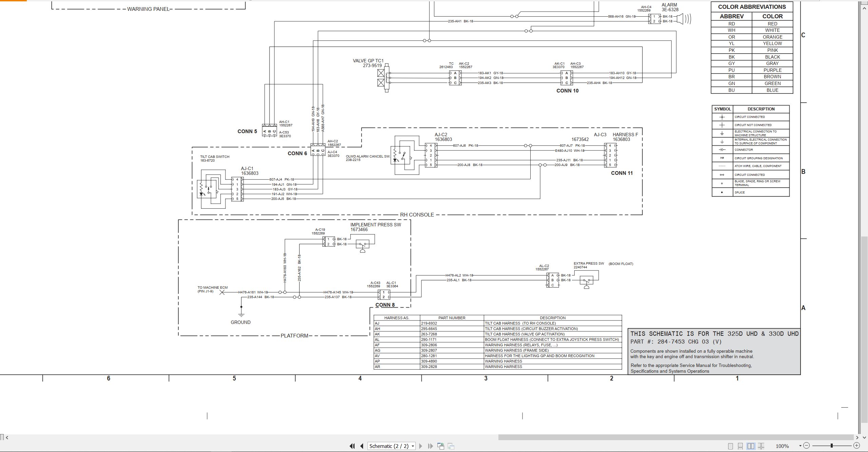Click the 235-AH1 BK-18 wire label
868x452 pixels.
460,21
